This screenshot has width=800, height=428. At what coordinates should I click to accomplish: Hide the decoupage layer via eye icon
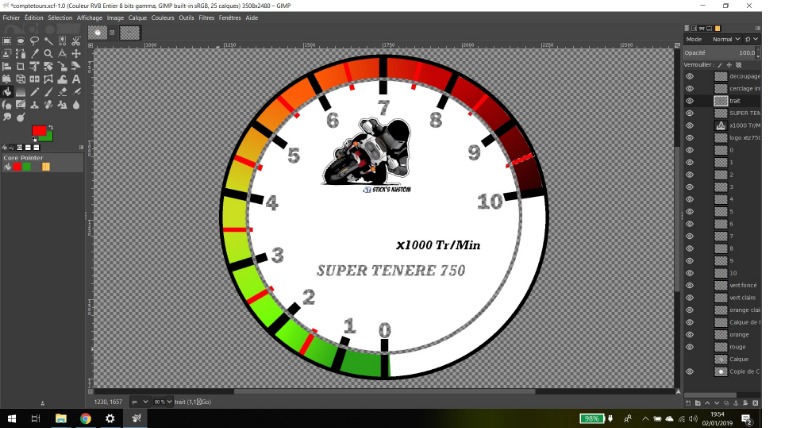689,76
